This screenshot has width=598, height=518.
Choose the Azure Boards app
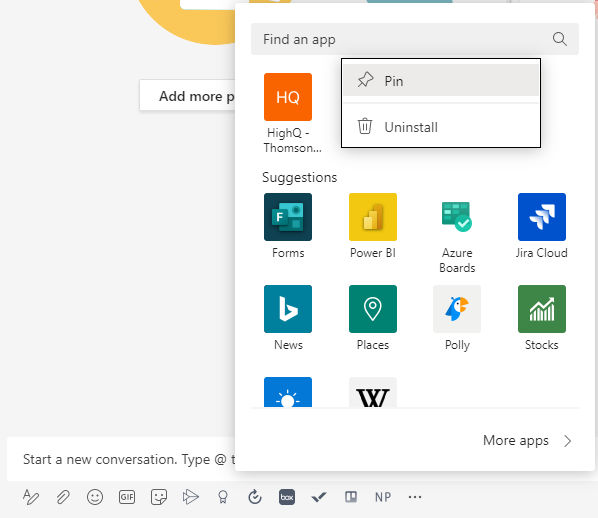pyautogui.click(x=457, y=217)
